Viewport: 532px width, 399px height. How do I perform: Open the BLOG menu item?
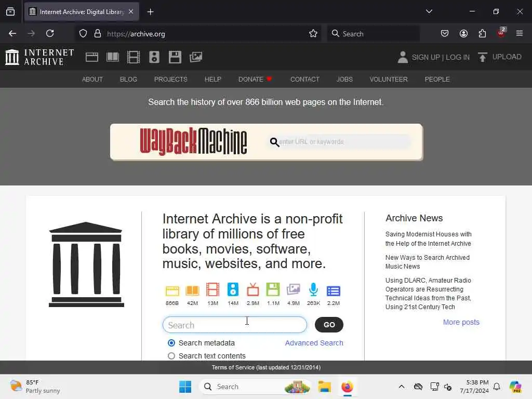(x=128, y=79)
